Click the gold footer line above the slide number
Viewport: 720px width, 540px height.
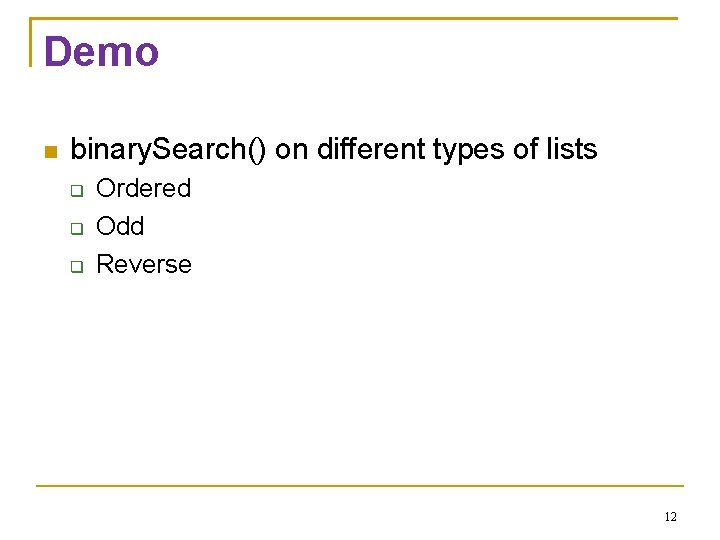360,485
